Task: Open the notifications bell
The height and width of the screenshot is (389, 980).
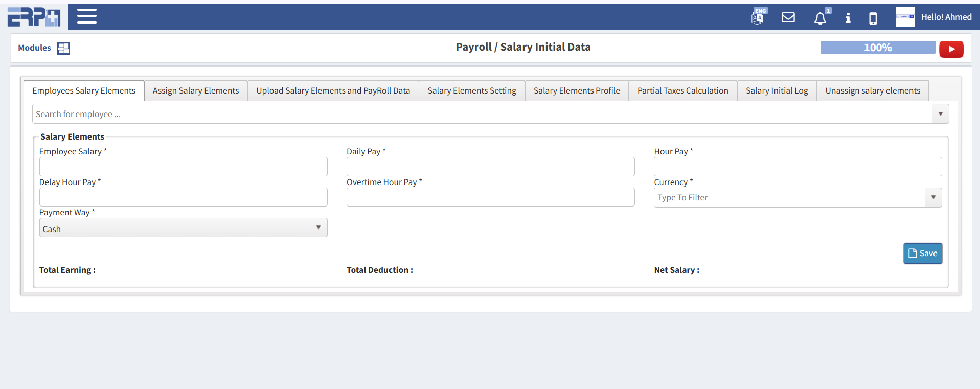Action: pyautogui.click(x=820, y=18)
